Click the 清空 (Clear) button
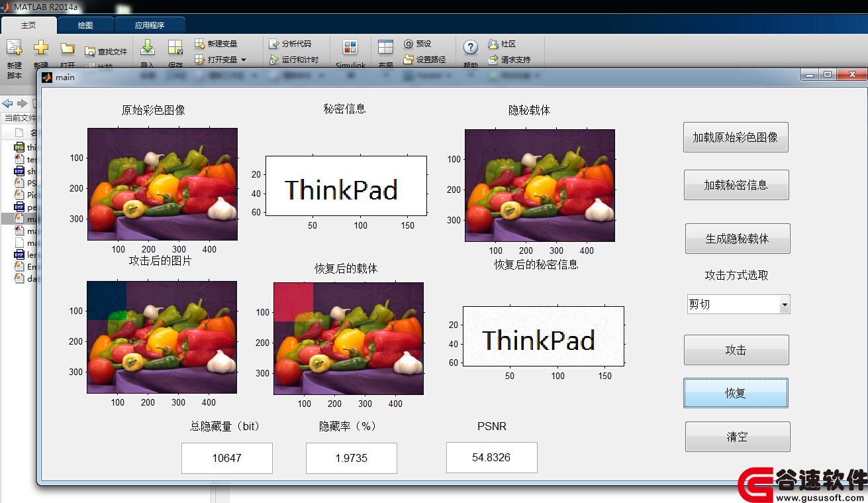 [738, 437]
